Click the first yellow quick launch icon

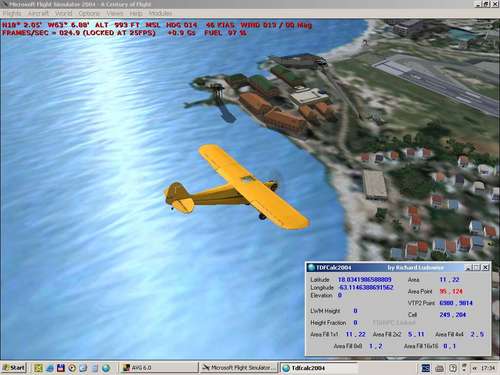click(38, 368)
